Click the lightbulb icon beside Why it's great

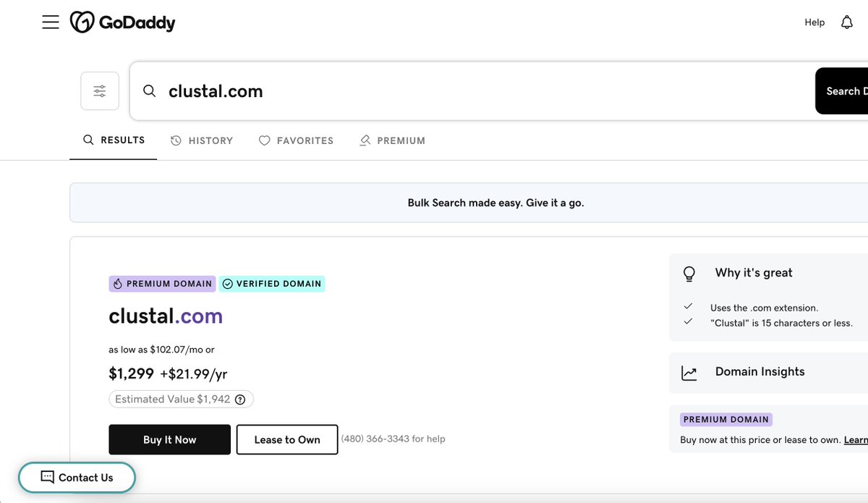(x=689, y=274)
